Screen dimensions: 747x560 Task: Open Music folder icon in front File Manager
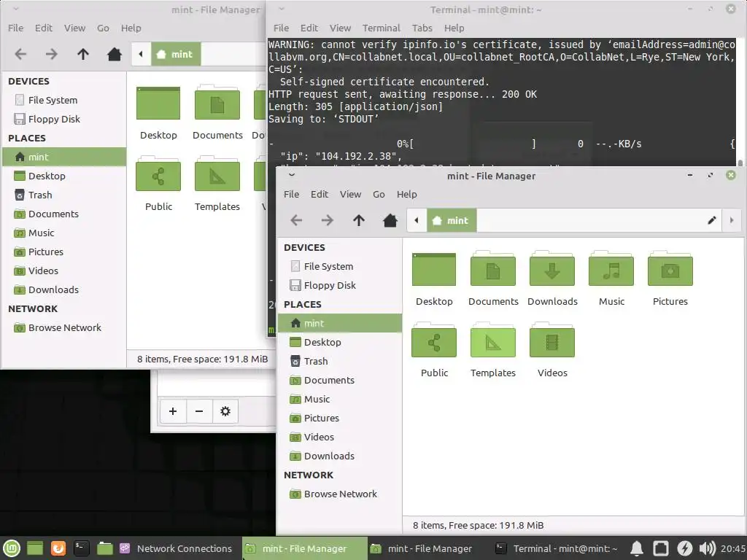pyautogui.click(x=611, y=270)
